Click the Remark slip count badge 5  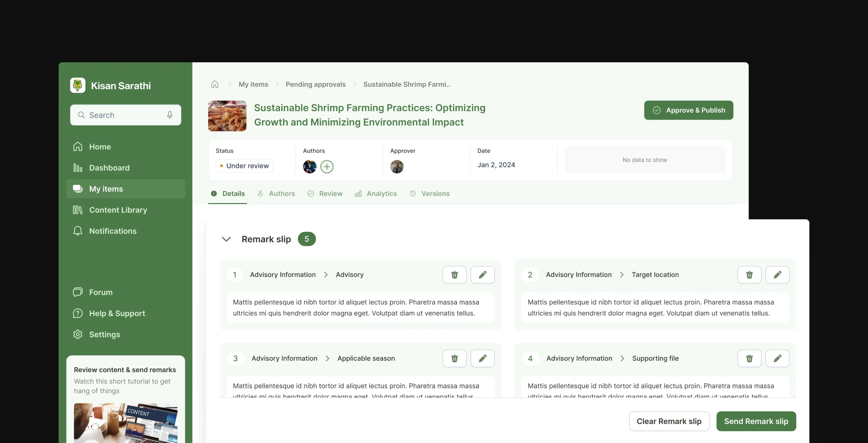pos(306,239)
